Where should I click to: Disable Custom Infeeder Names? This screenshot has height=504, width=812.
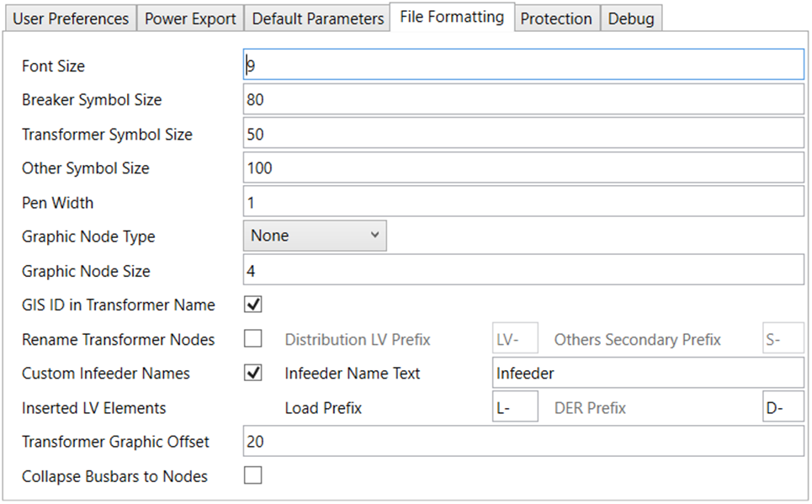pyautogui.click(x=252, y=373)
